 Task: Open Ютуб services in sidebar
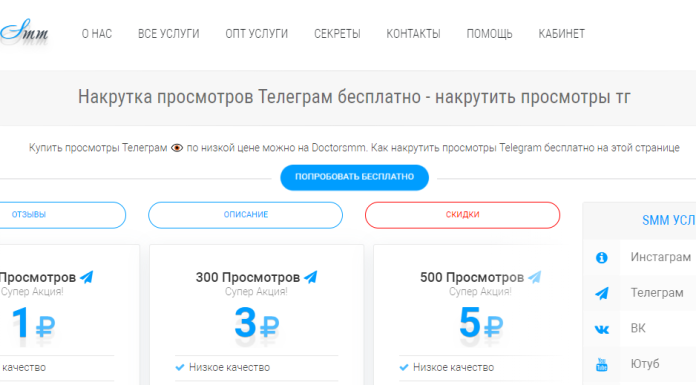(x=645, y=364)
